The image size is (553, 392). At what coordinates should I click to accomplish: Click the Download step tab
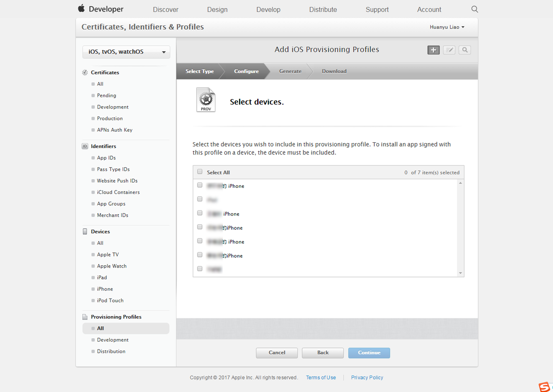pos(334,71)
